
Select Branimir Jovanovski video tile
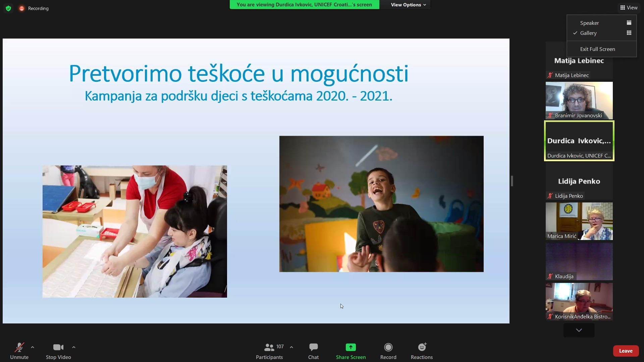pos(579,101)
